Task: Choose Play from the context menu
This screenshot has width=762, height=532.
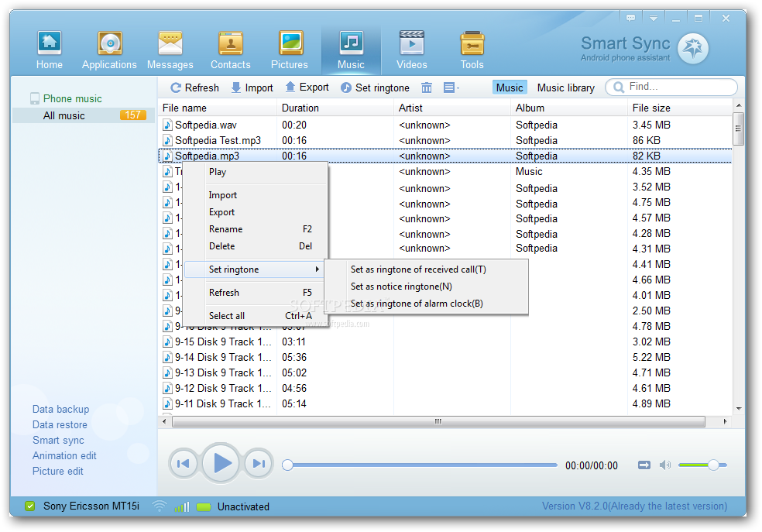Action: pyautogui.click(x=256, y=172)
